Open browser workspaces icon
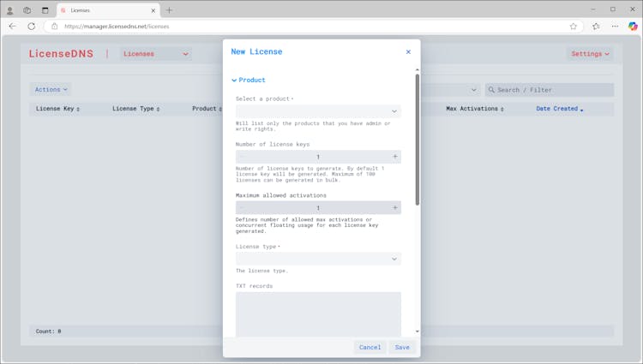Image resolution: width=643 pixels, height=364 pixels. pos(27,10)
